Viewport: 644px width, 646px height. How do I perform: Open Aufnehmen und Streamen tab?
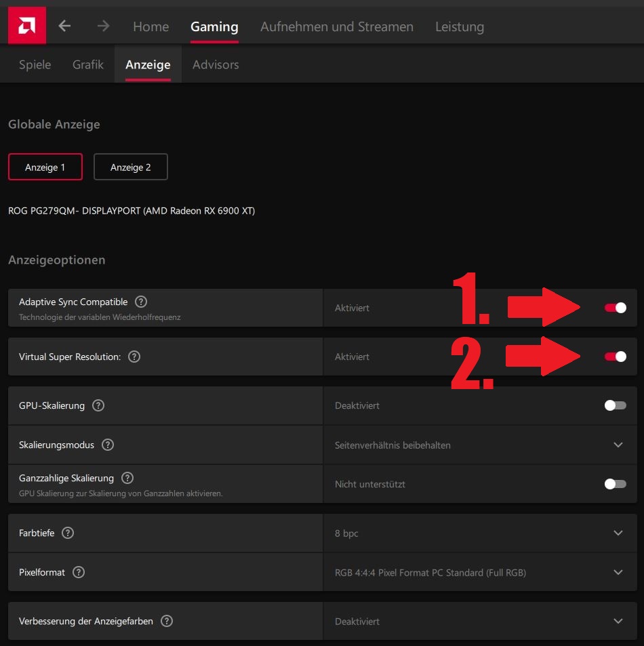click(x=337, y=27)
